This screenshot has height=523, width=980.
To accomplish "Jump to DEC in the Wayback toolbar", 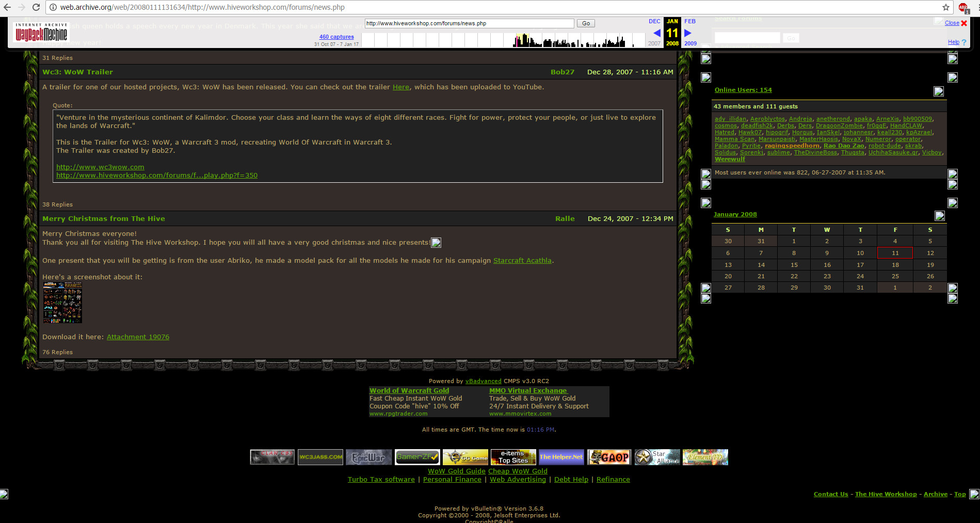I will tap(654, 21).
